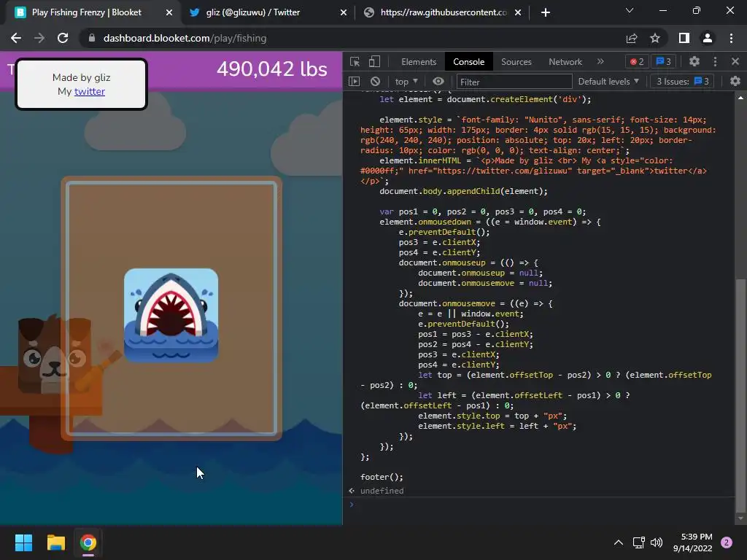The height and width of the screenshot is (560, 747).
Task: Click the blue messages counter badge
Action: point(664,61)
